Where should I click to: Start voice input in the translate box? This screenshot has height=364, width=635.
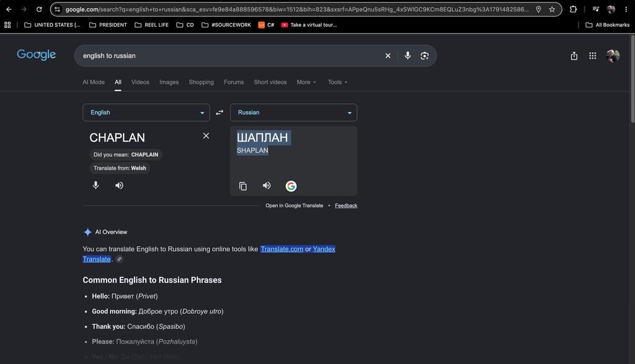(95, 185)
